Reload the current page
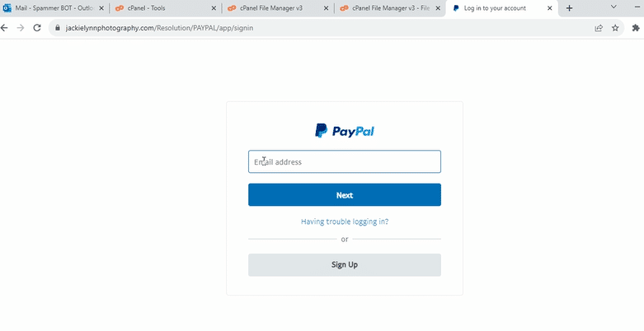 (37, 28)
